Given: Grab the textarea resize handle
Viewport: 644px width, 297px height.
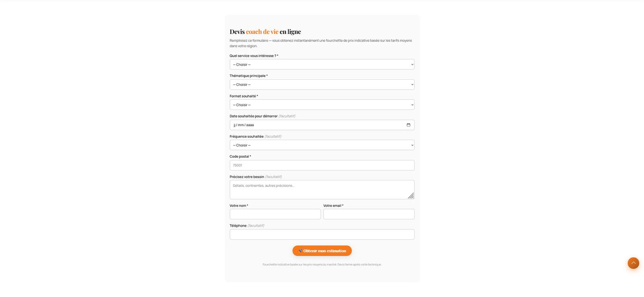Looking at the screenshot, I should [x=411, y=196].
